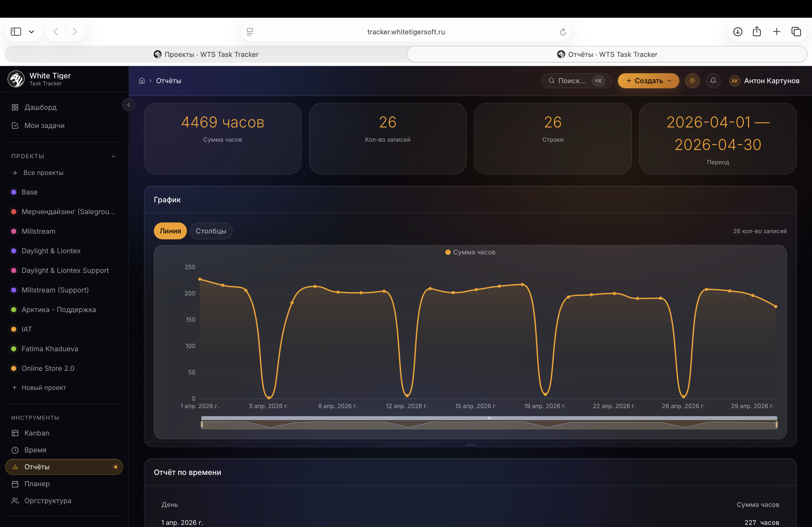Collapse the ПРОЕКТЫ section chevron

114,156
